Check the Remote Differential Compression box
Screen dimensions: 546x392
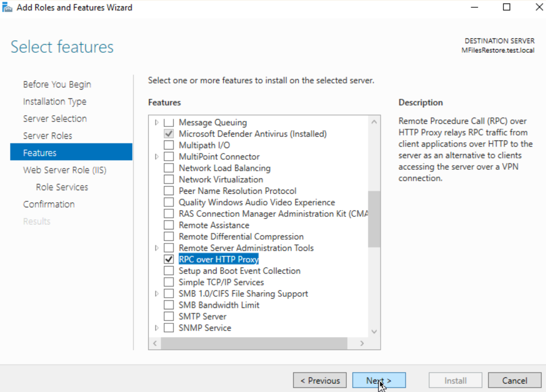169,237
